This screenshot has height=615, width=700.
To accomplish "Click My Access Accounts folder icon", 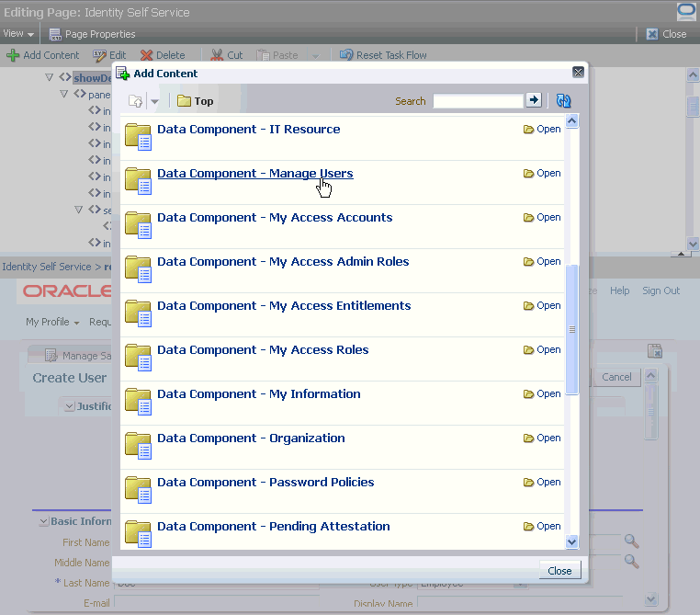I will coord(138,225).
